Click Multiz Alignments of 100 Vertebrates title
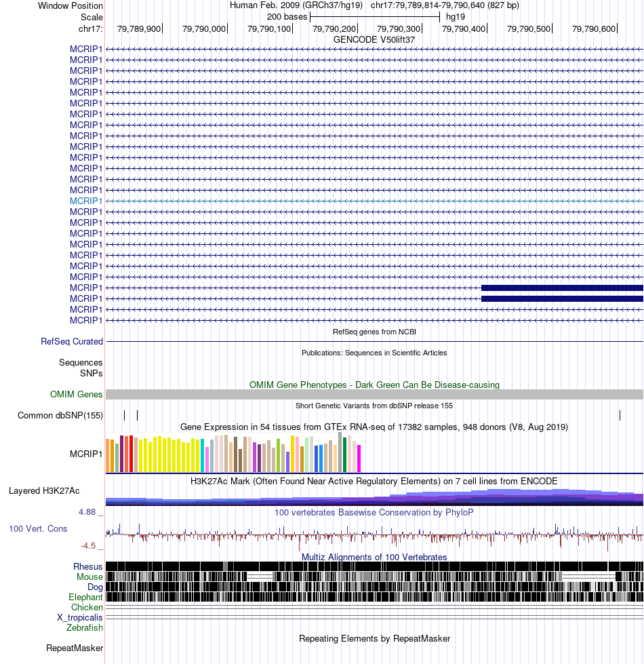Image resolution: width=644 pixels, height=664 pixels. [374, 557]
